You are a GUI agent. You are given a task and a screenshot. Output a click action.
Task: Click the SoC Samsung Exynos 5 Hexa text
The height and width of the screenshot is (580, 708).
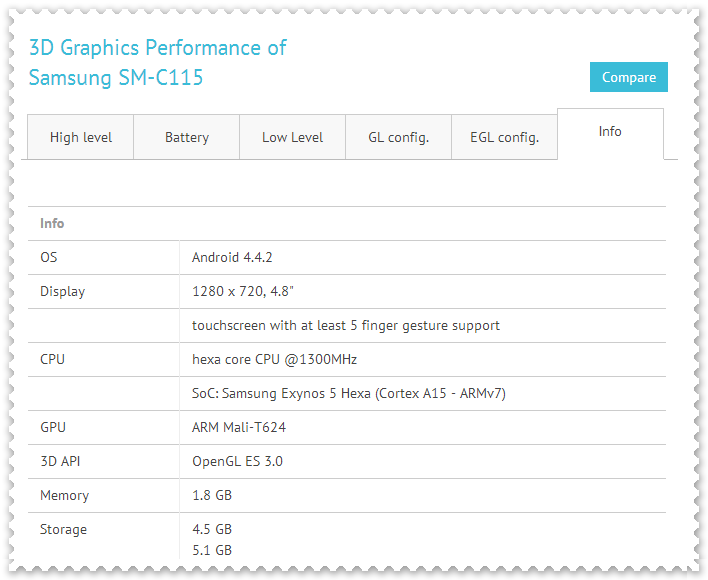click(349, 393)
